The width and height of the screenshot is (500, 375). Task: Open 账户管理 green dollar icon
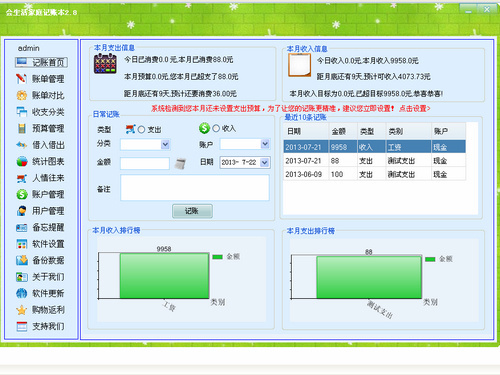[x=22, y=194]
